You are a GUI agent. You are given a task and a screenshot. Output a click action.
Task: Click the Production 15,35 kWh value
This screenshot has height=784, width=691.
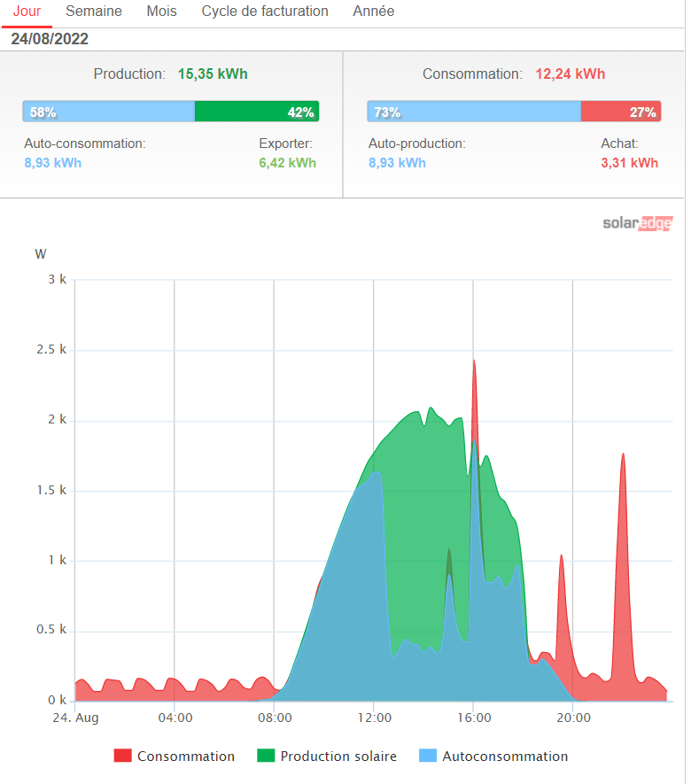[x=213, y=74]
